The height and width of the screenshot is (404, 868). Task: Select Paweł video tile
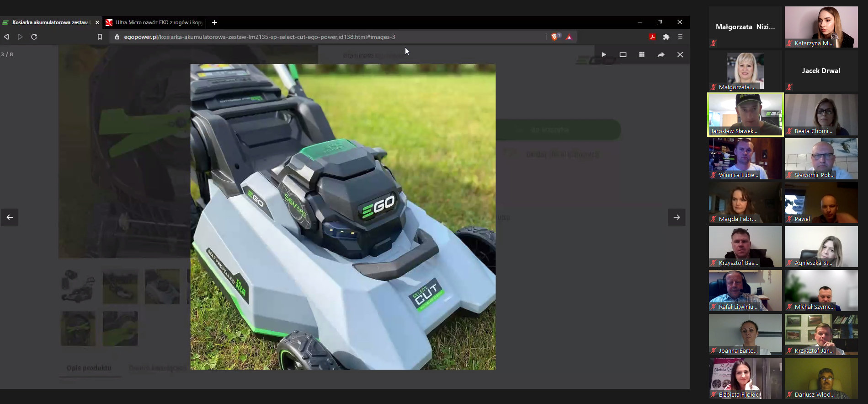[x=821, y=203]
